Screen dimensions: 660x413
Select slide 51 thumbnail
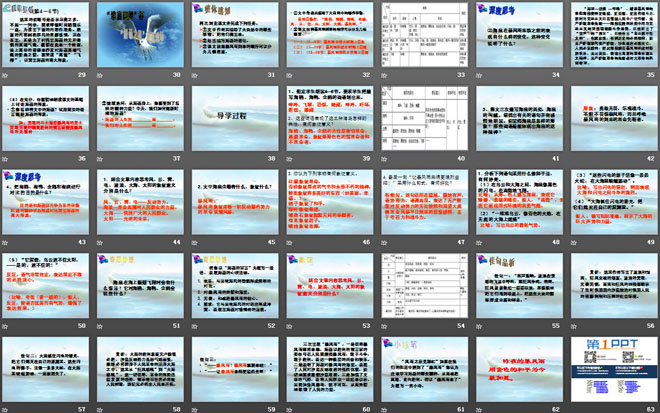pos(140,285)
